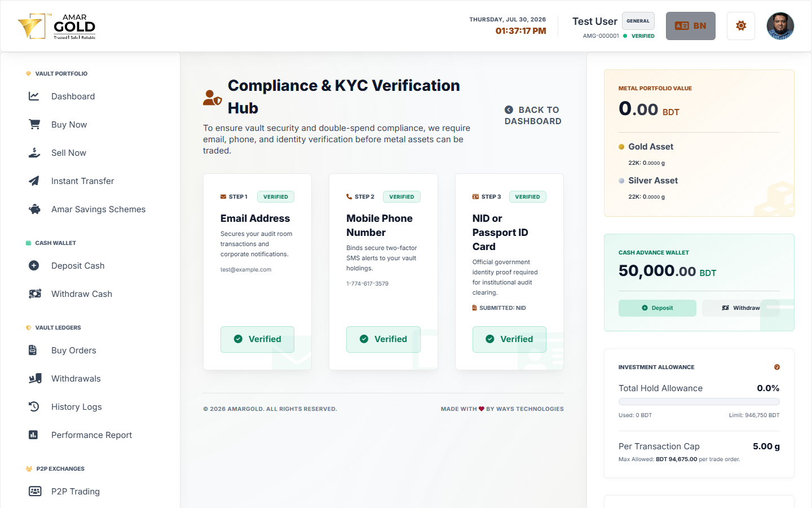This screenshot has height=508, width=812.
Task: Open Dashboard from sidebar menu
Action: pos(90,97)
